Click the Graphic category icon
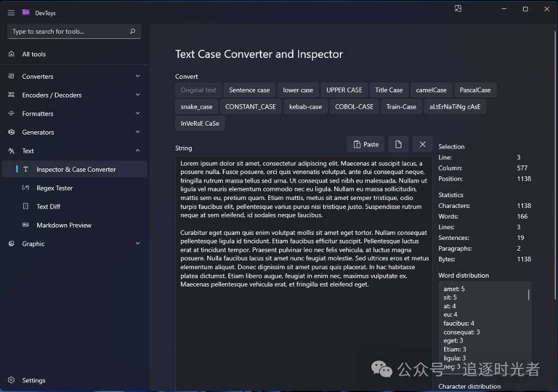Image resolution: width=558 pixels, height=392 pixels. tap(11, 243)
